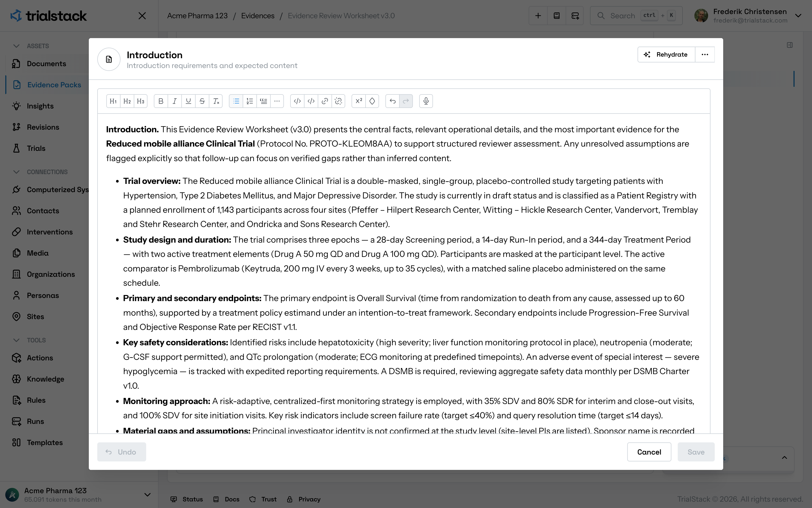
Task: Click the Personas sidebar icon
Action: tap(16, 295)
